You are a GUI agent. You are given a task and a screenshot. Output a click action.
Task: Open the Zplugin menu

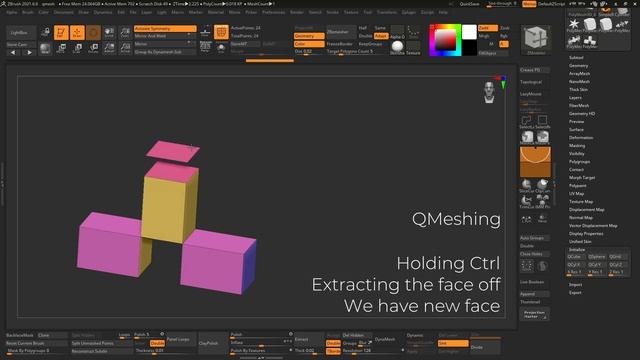coord(409,12)
